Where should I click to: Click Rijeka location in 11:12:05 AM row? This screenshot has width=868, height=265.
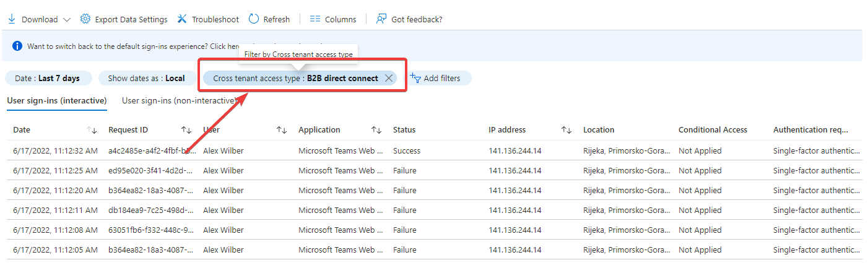[x=627, y=250]
